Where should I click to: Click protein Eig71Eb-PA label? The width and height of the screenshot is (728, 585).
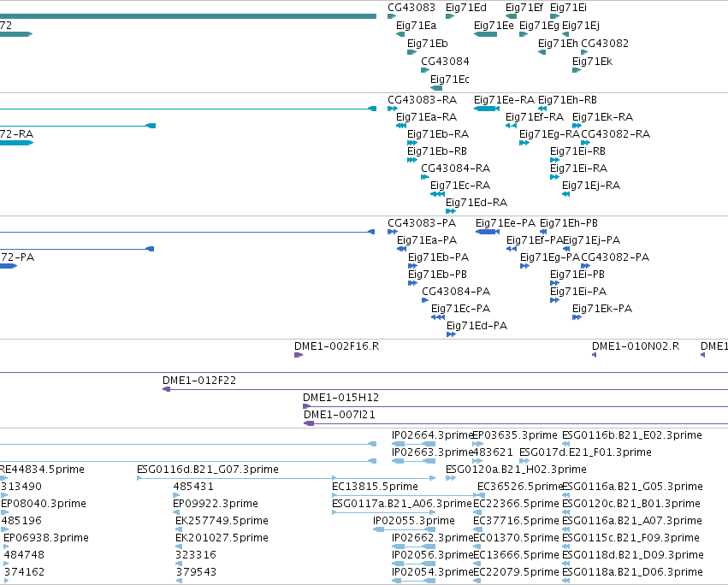[x=438, y=257]
